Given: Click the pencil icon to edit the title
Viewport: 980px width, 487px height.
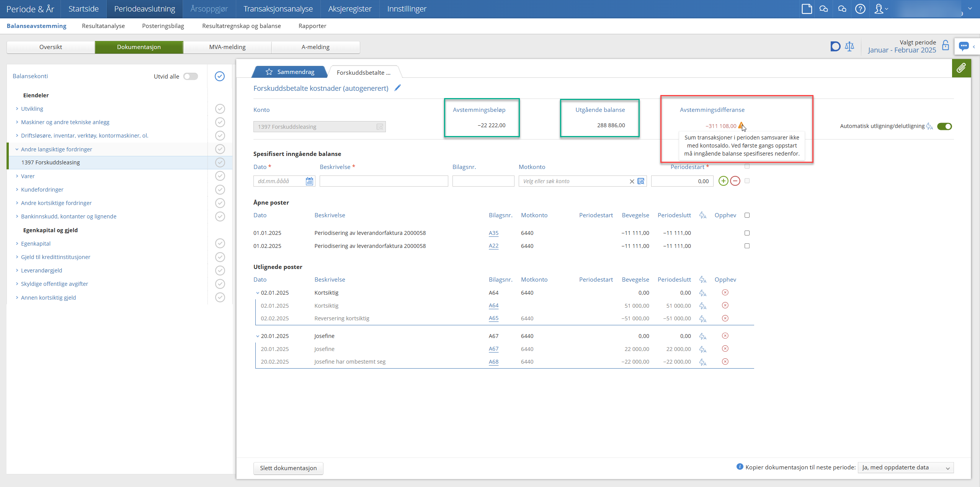Looking at the screenshot, I should pos(398,88).
